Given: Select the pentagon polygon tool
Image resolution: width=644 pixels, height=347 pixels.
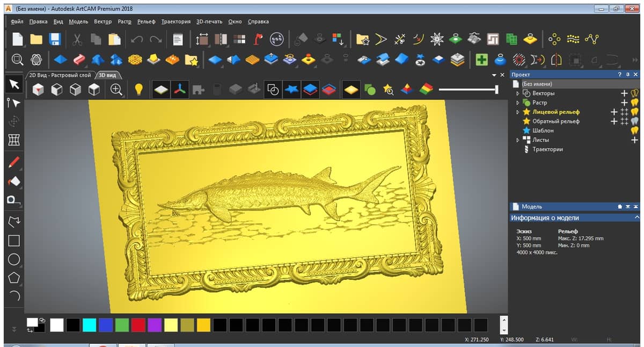Looking at the screenshot, I should click(x=14, y=278).
